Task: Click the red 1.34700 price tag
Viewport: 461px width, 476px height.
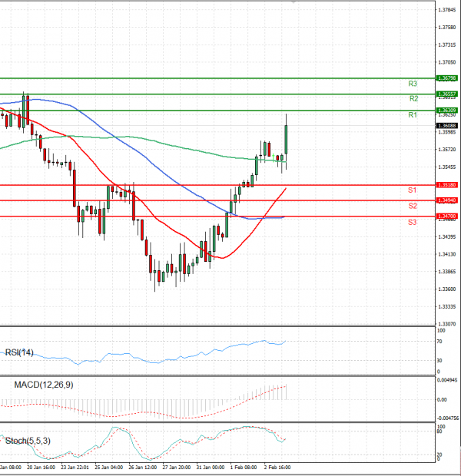Action: click(446, 217)
